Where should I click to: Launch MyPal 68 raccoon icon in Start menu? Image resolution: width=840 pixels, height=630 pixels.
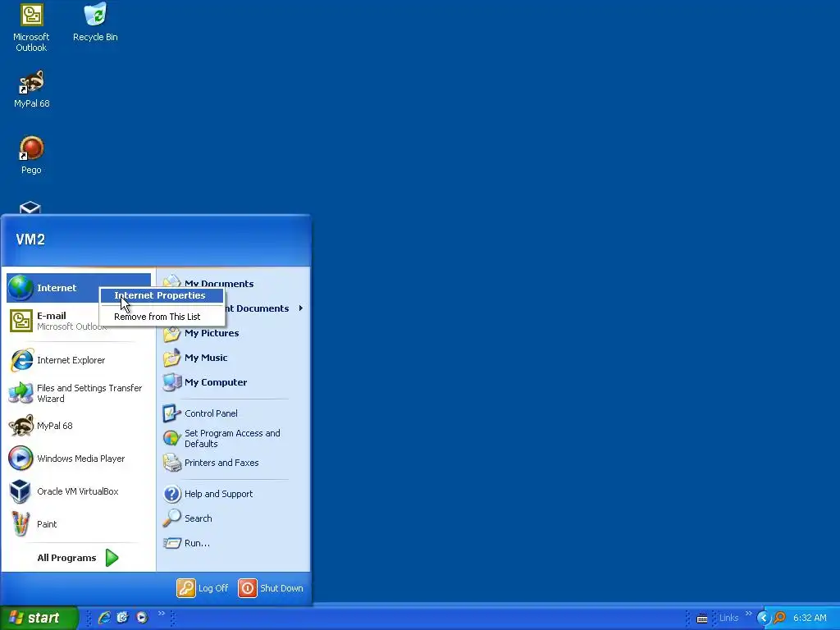point(21,426)
